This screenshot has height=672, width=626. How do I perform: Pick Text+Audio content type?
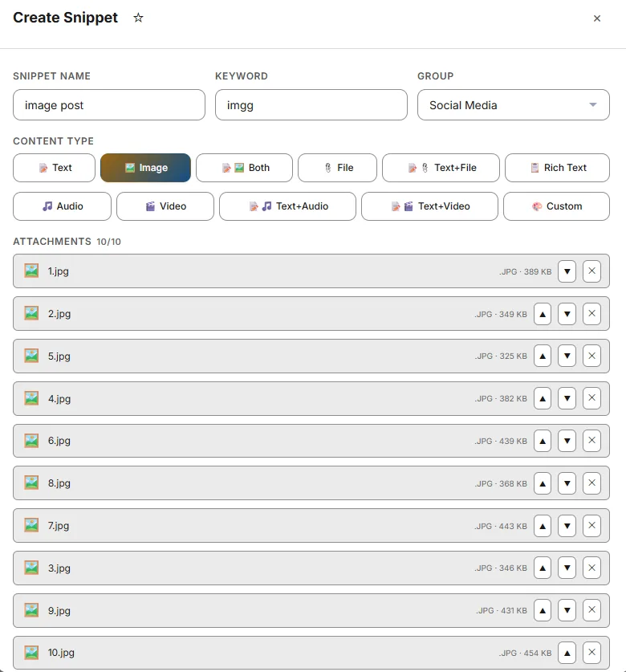287,206
